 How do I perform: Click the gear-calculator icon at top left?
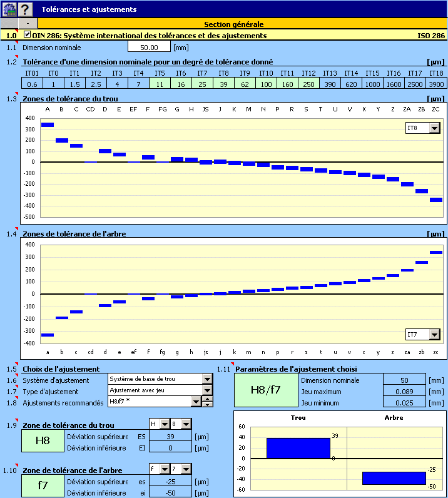[9, 9]
